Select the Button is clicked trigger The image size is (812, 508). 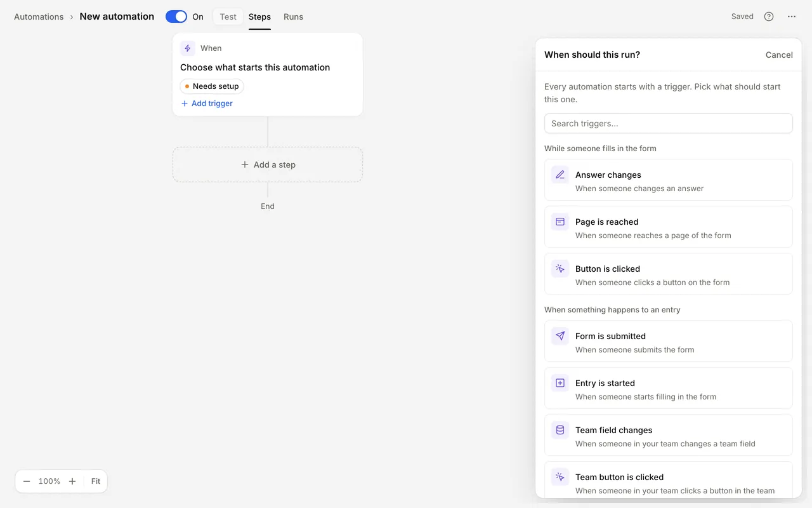click(x=669, y=274)
